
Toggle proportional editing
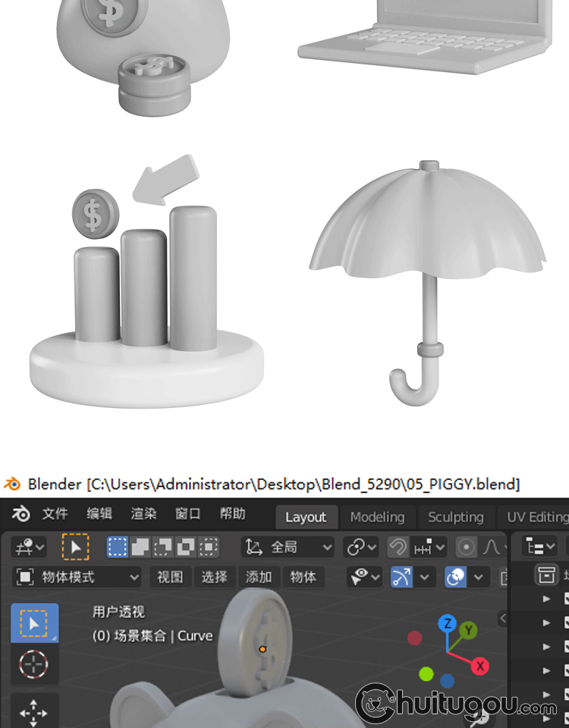(467, 547)
